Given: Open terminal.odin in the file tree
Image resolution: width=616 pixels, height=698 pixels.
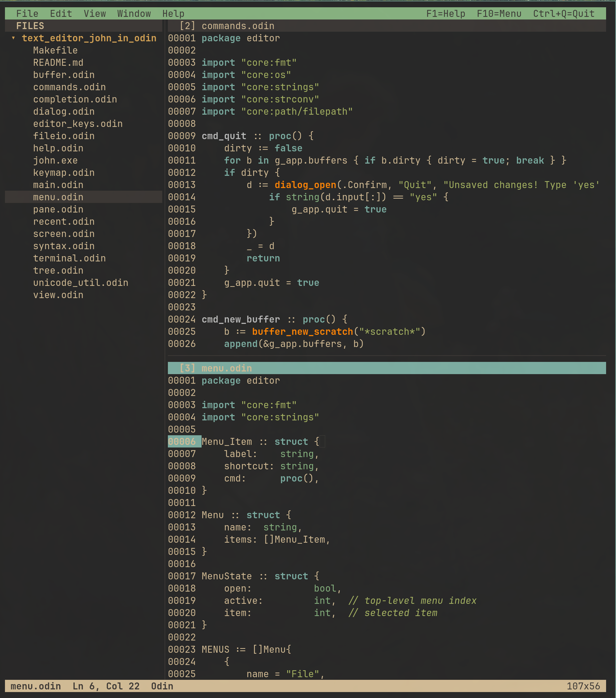Looking at the screenshot, I should click(x=69, y=258).
